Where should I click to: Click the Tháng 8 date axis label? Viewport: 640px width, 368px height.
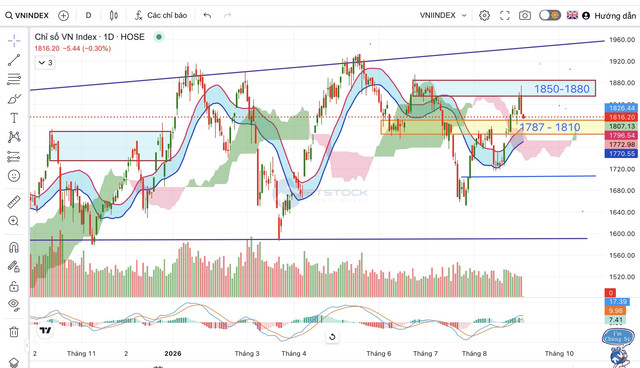point(474,354)
